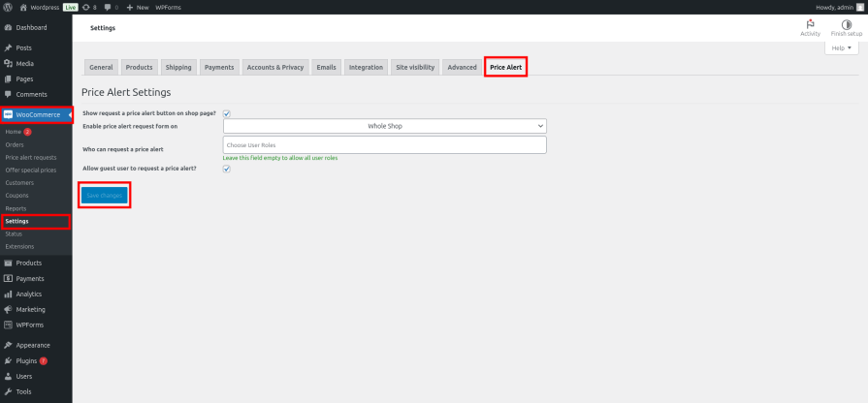Click the Posts pin icon
The image size is (868, 403).
[x=8, y=48]
